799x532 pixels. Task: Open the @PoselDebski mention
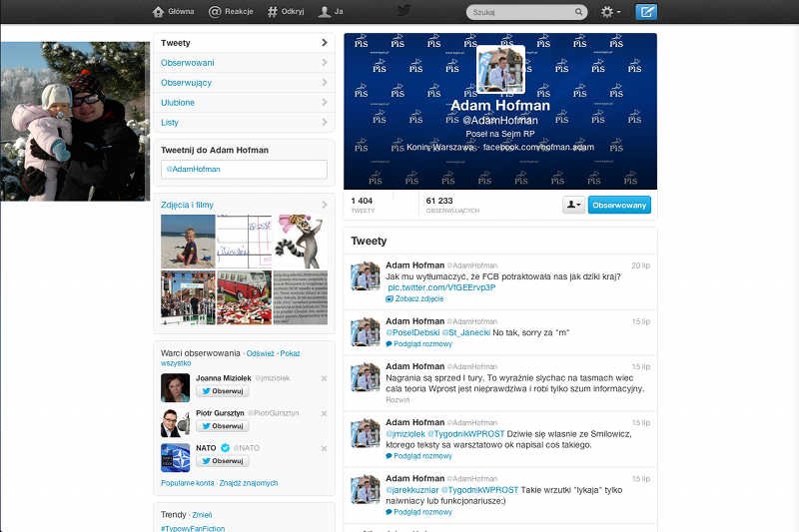(412, 332)
